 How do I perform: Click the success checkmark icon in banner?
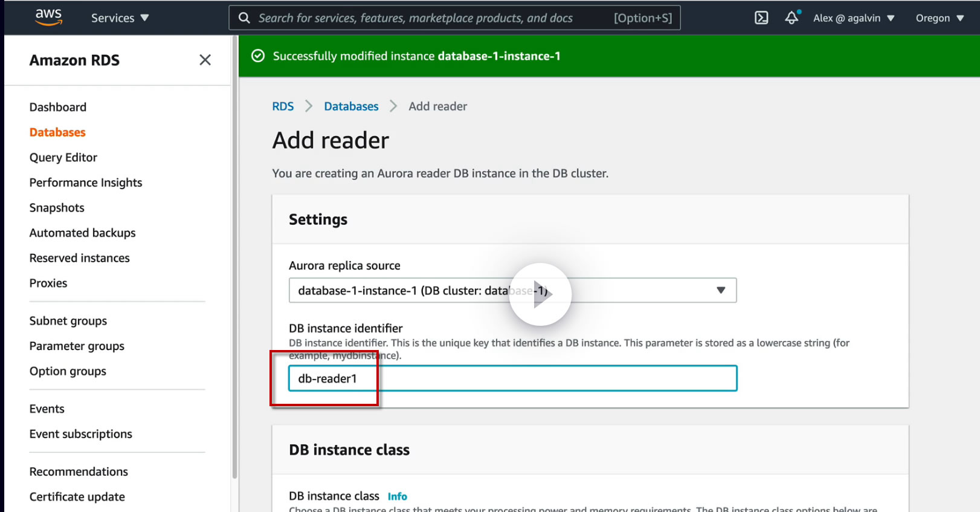point(258,56)
